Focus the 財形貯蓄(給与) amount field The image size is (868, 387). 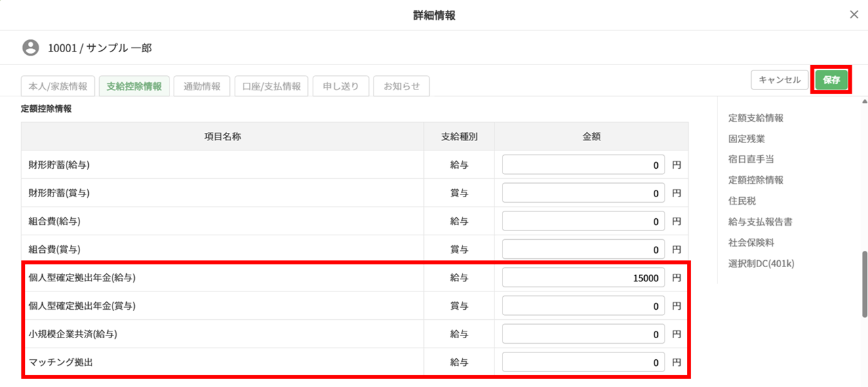pyautogui.click(x=584, y=165)
